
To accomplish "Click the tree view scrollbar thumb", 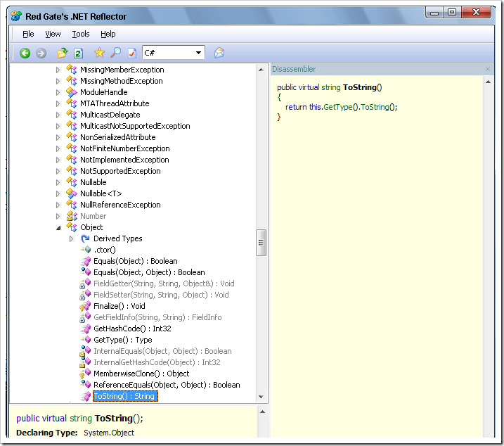I will point(261,243).
